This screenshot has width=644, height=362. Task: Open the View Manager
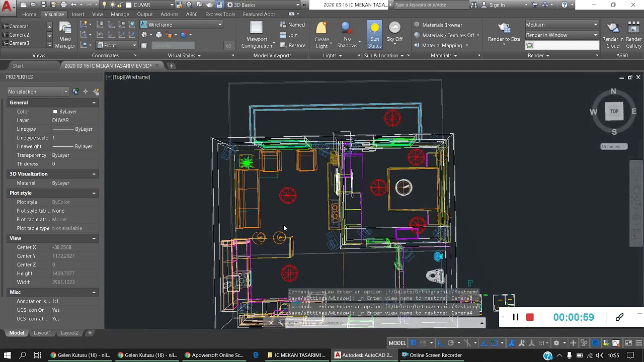pyautogui.click(x=65, y=35)
